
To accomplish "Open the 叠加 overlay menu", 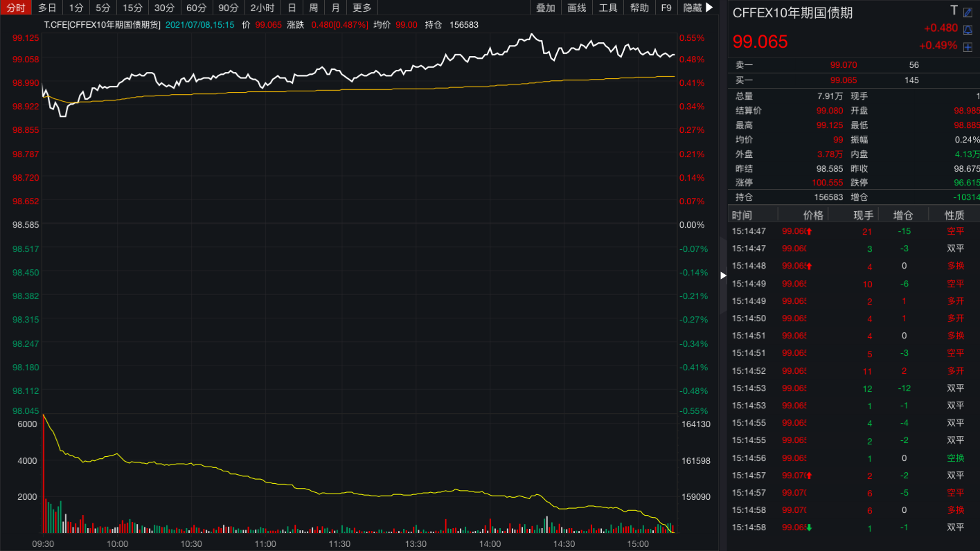I will [x=546, y=8].
